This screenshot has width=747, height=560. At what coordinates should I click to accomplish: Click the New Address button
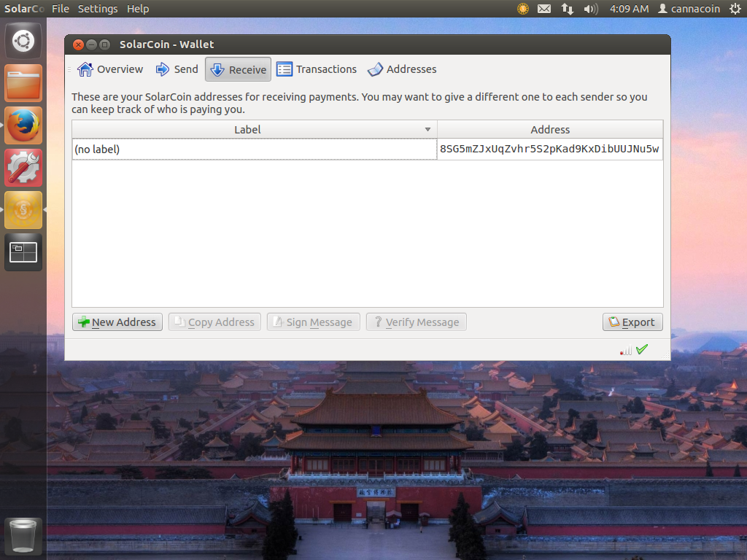tap(117, 322)
